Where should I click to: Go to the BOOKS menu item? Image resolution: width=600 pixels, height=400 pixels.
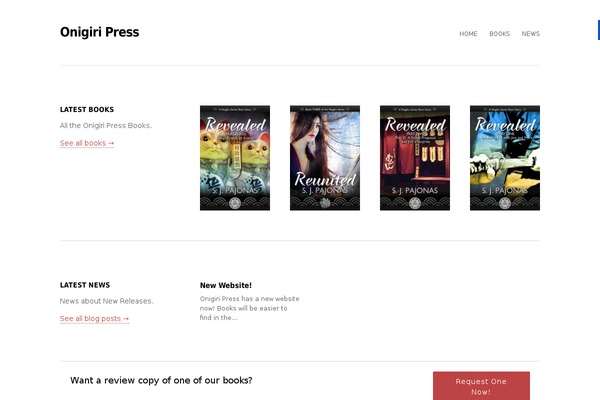(499, 34)
